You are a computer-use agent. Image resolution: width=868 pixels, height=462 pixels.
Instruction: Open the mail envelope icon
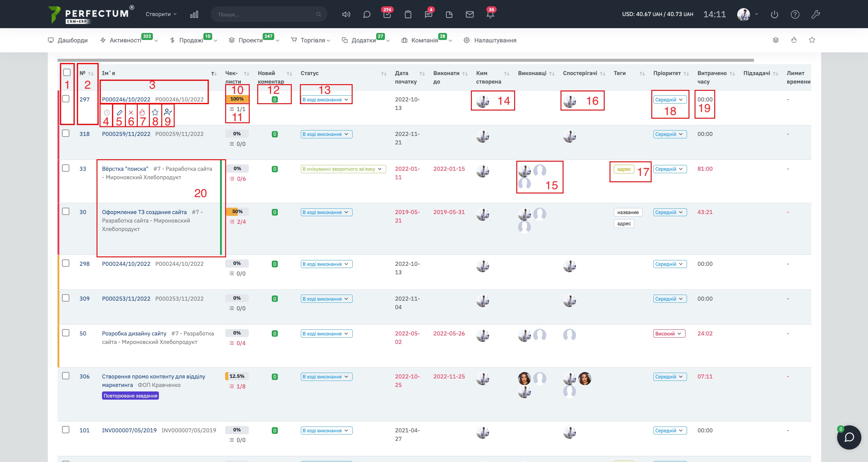pos(470,15)
